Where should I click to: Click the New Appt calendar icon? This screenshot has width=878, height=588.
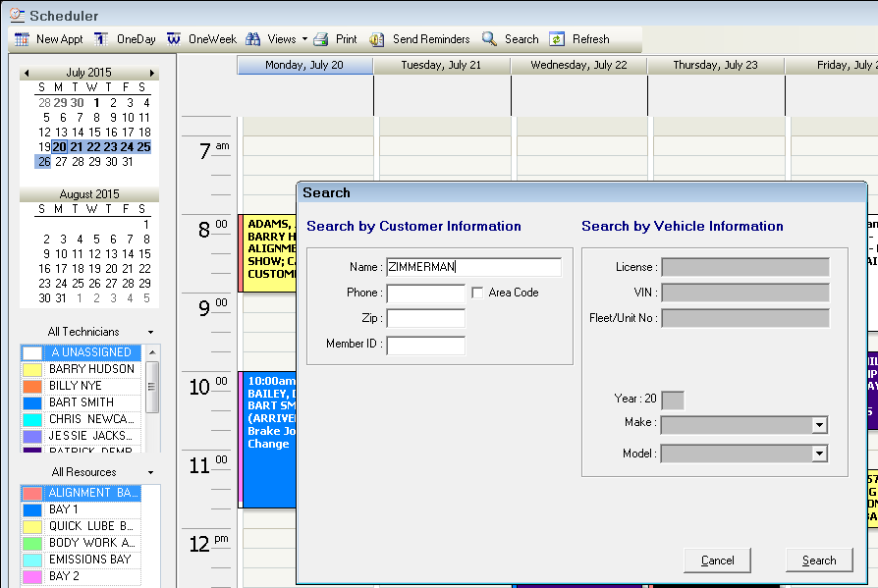[x=22, y=39]
